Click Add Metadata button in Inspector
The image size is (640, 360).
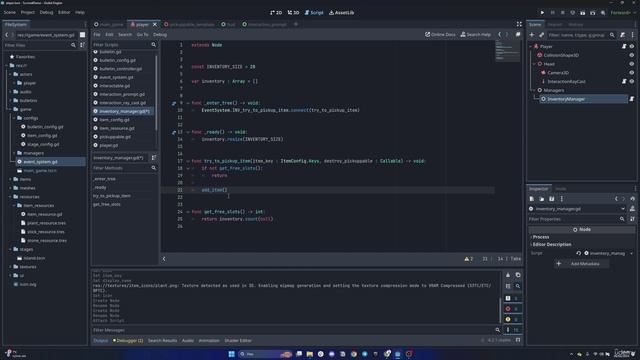[x=581, y=264]
